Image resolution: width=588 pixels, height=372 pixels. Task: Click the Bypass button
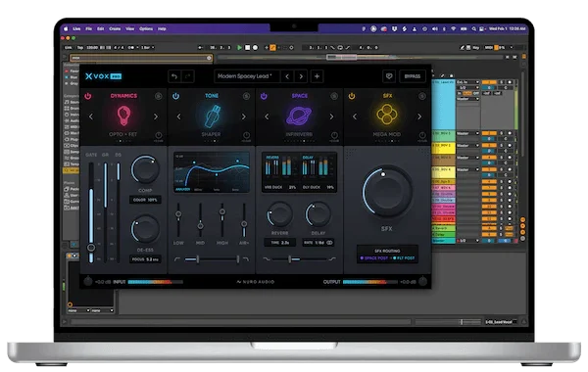point(413,76)
